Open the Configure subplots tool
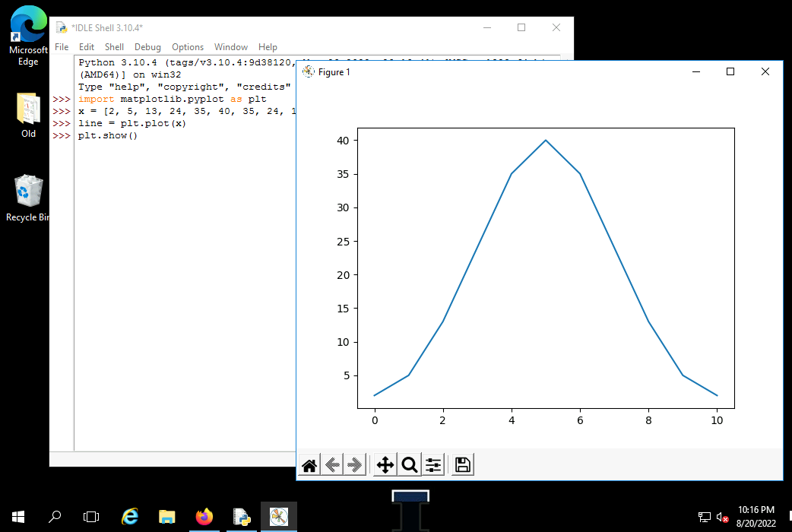The height and width of the screenshot is (532, 792). pos(433,465)
